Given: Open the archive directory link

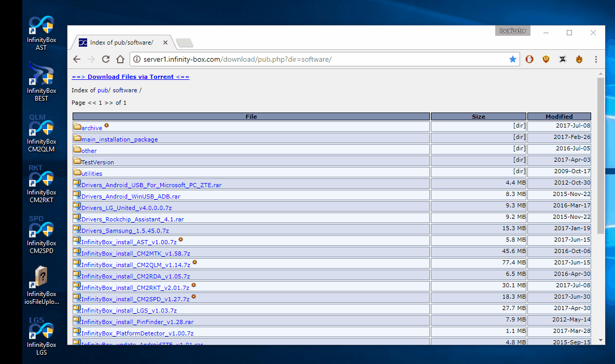Looking at the screenshot, I should tap(92, 128).
